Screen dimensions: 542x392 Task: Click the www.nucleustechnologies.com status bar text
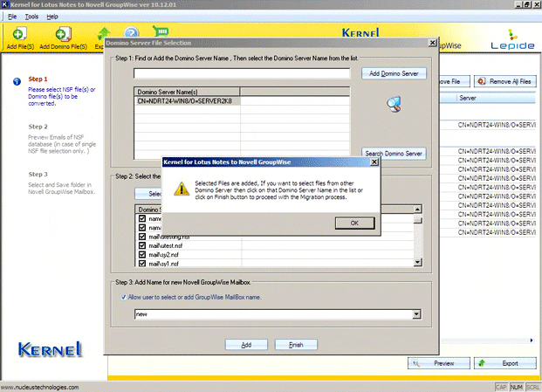click(40, 387)
